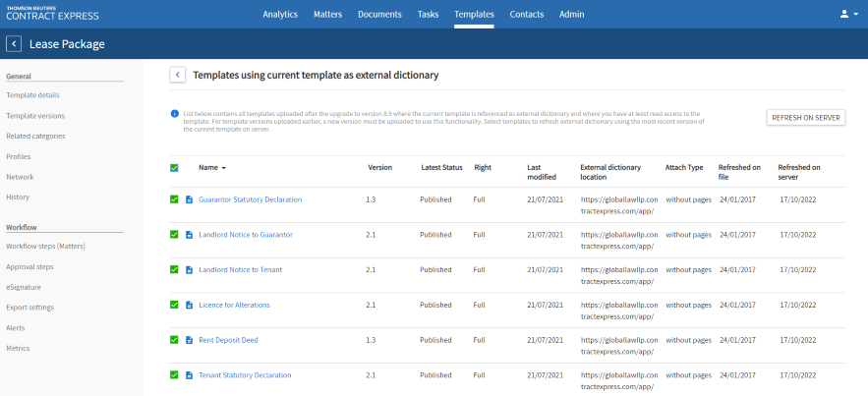Viewport: 868px width, 396px height.
Task: Go to the Admin tab
Action: coord(571,15)
